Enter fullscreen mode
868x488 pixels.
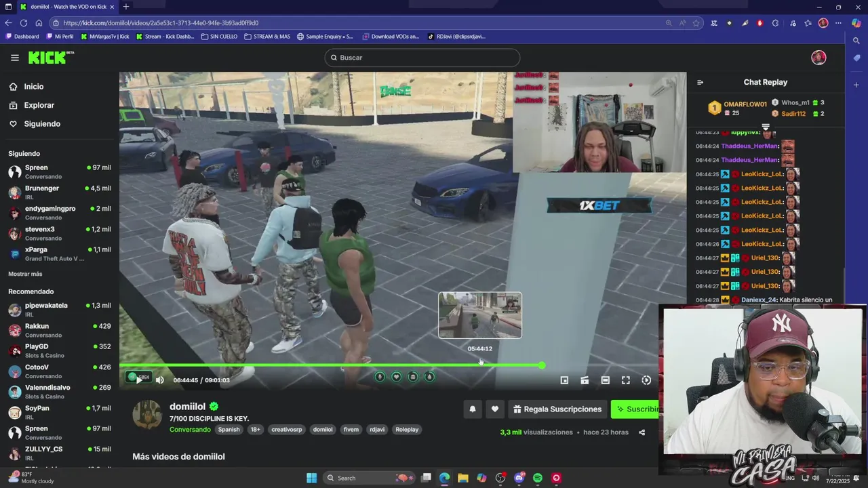click(626, 380)
